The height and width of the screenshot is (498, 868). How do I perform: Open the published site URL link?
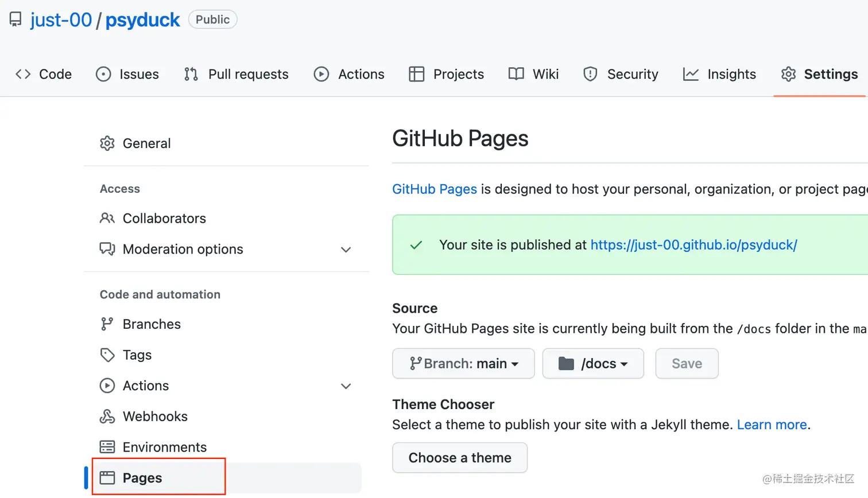693,245
